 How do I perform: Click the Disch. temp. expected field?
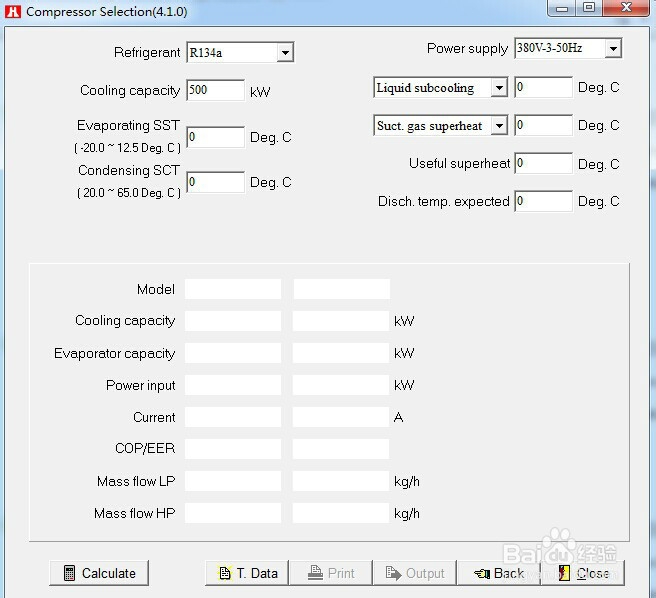(x=543, y=201)
